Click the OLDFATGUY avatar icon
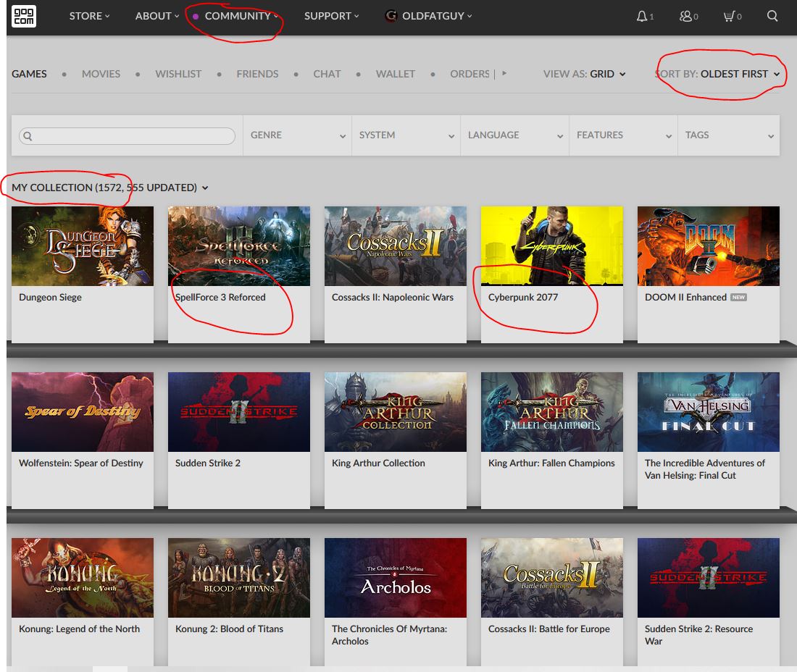 pos(391,16)
